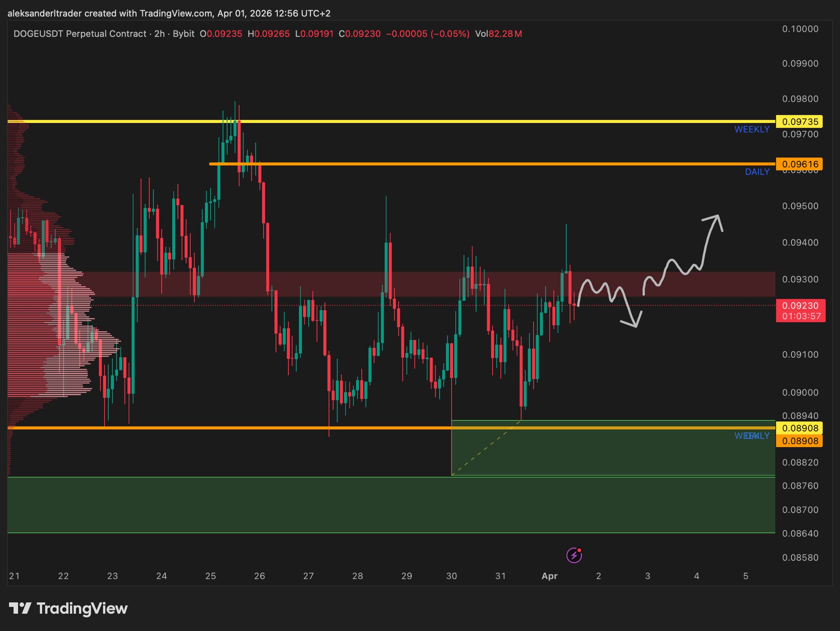Click the 0.10000 price scale value

coord(800,29)
